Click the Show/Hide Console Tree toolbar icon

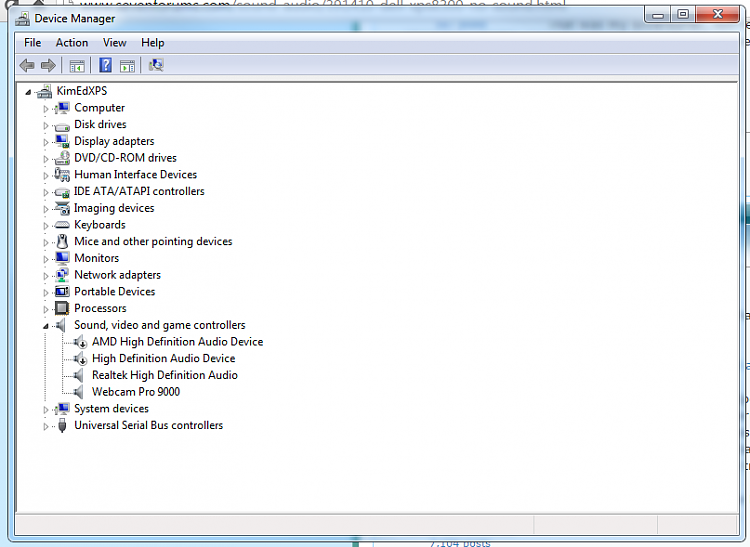click(77, 66)
